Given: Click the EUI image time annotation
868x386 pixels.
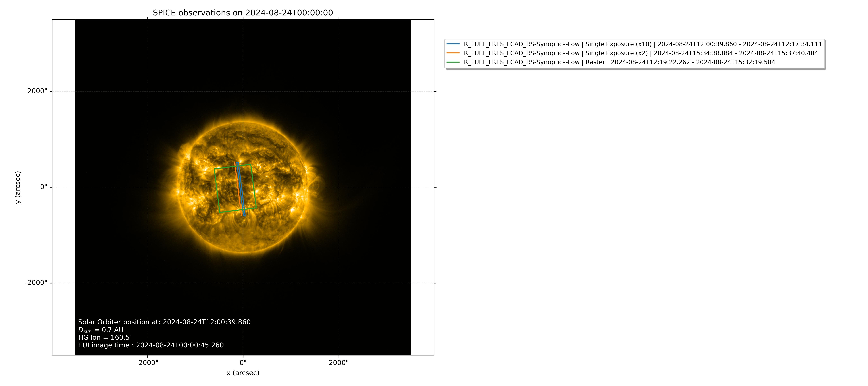Looking at the screenshot, I should (x=151, y=345).
